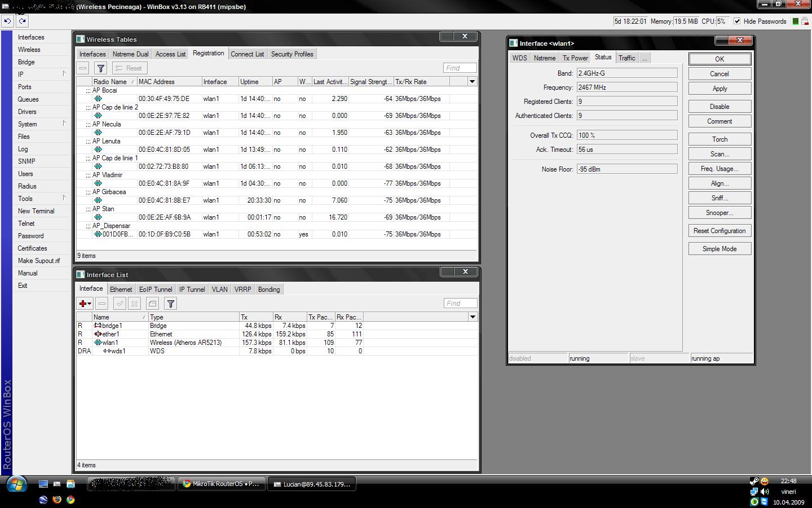Open the MikroTik RouterOS Chrome taskbar item
The width and height of the screenshot is (812, 508).
point(222,484)
